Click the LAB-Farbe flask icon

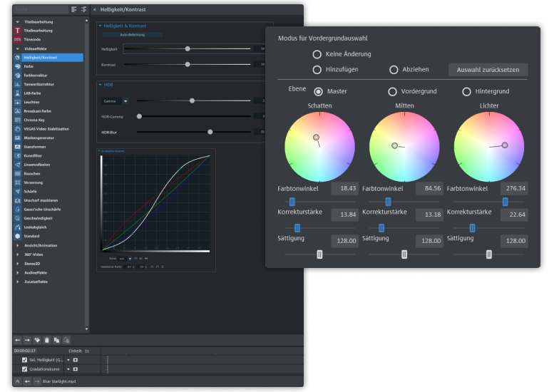click(18, 93)
